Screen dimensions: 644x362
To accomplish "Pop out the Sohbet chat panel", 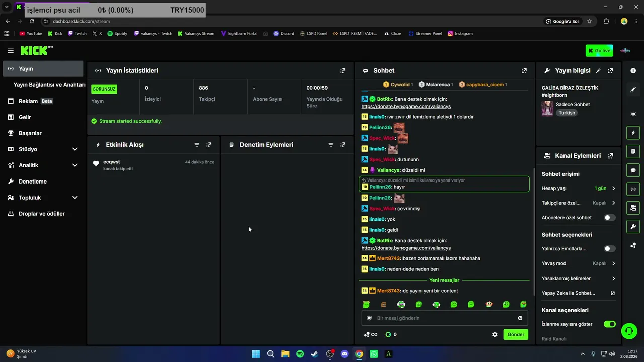I will (x=524, y=71).
